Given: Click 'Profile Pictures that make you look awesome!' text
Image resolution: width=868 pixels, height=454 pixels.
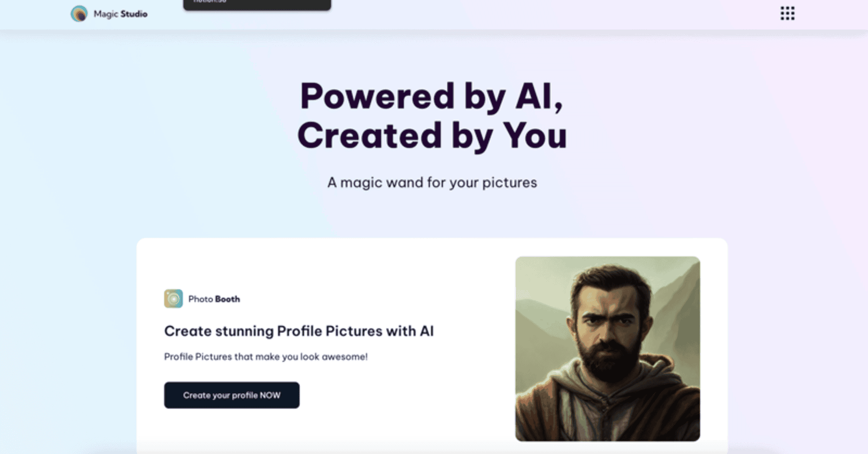Looking at the screenshot, I should pyautogui.click(x=266, y=357).
